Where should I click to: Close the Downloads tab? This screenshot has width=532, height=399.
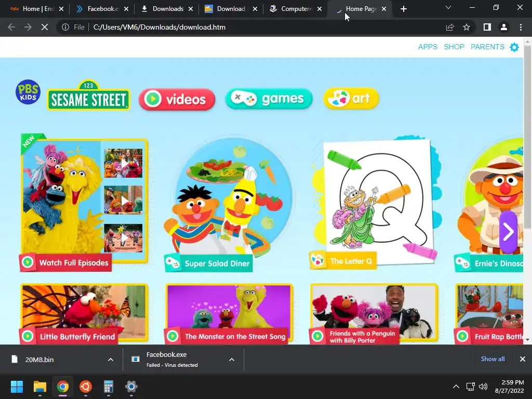coord(191,9)
